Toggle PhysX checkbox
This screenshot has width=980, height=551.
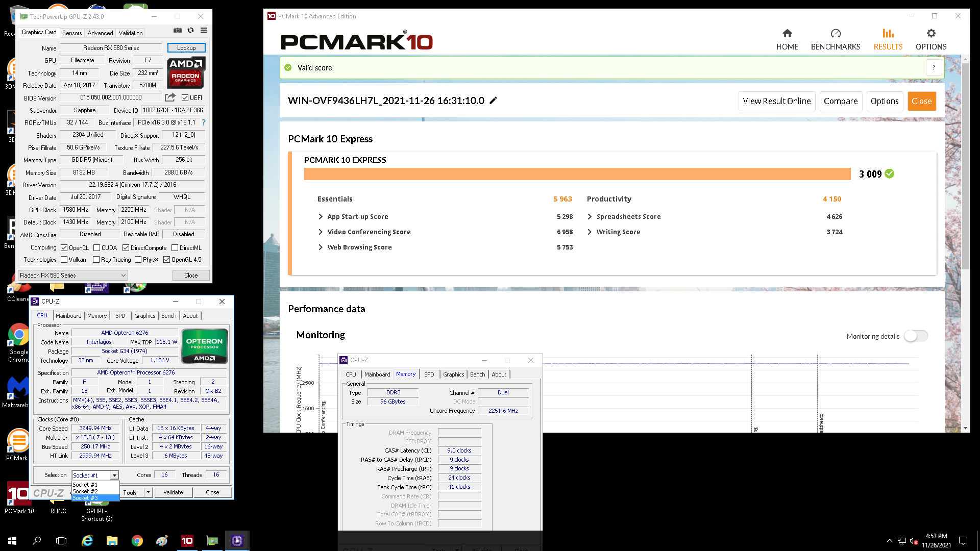pyautogui.click(x=138, y=260)
